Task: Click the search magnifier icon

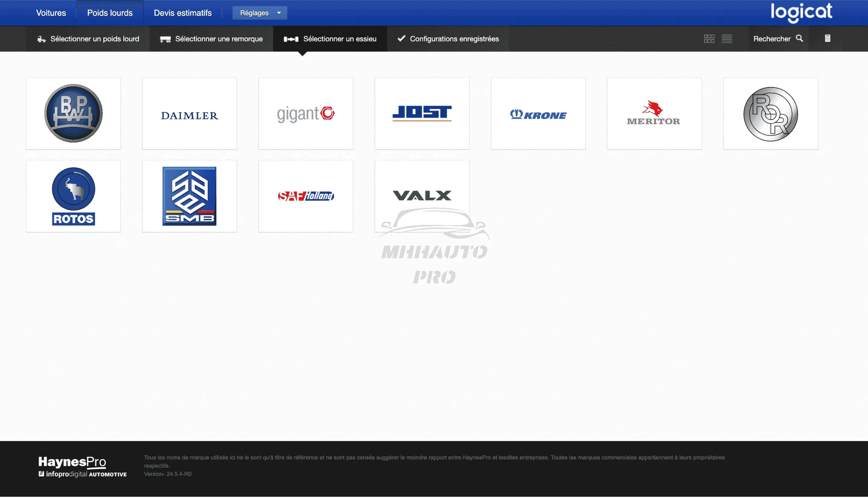Action: pos(799,39)
